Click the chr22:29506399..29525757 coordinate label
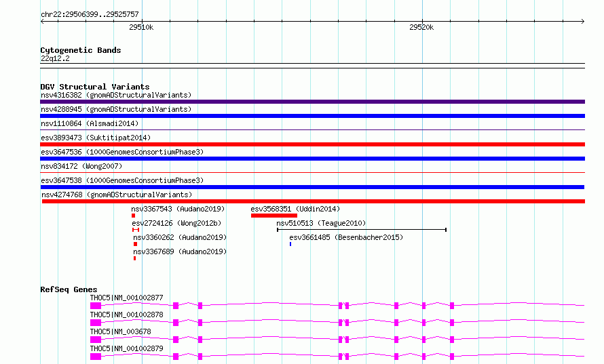604x364 pixels. pyautogui.click(x=90, y=14)
